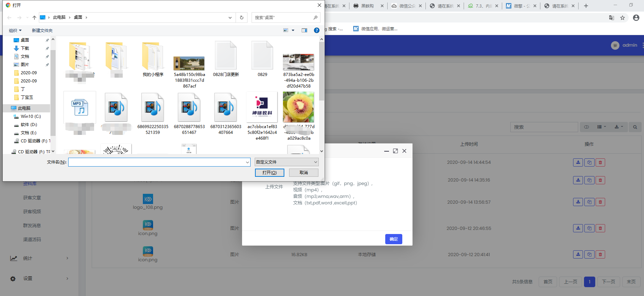The height and width of the screenshot is (296, 644).
Task: Click the 文件名 input field
Action: click(157, 162)
